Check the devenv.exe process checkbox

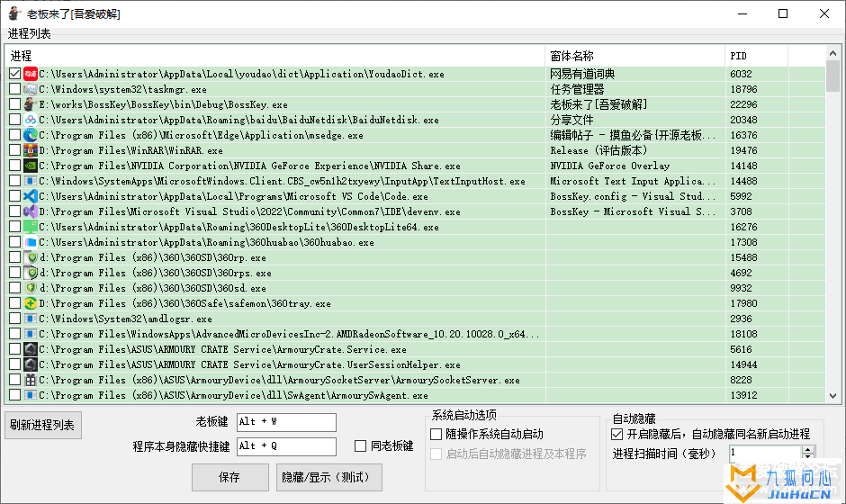tap(15, 211)
